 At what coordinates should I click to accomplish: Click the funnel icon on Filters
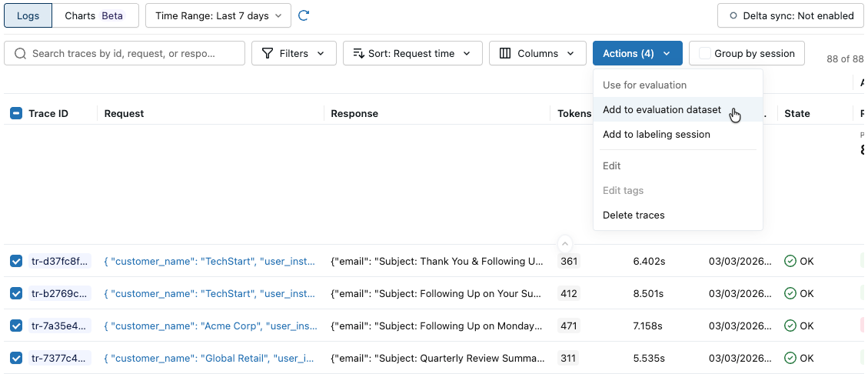point(268,54)
